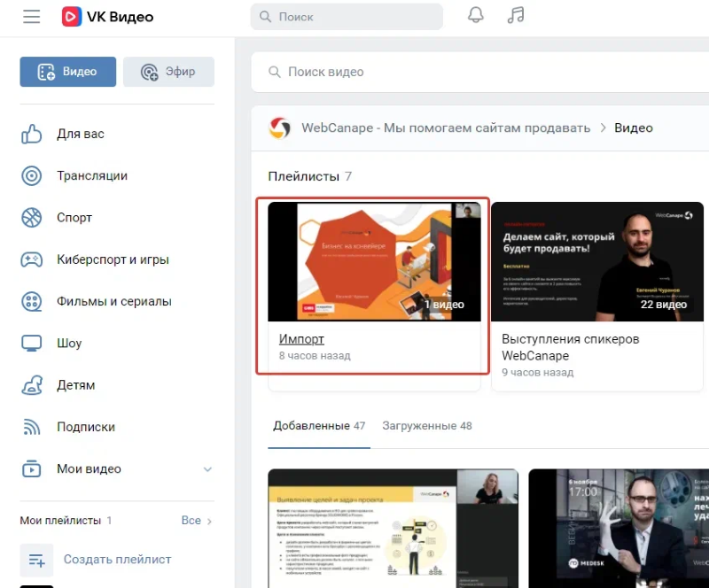Click the Плейлисты 7 heading
The height and width of the screenshot is (588, 709).
point(309,176)
